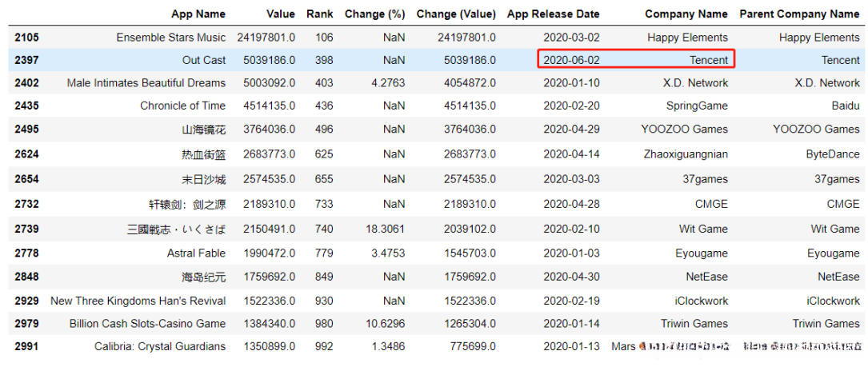Select row index 2778
Viewport: 868px width, 367px height.
[x=26, y=253]
